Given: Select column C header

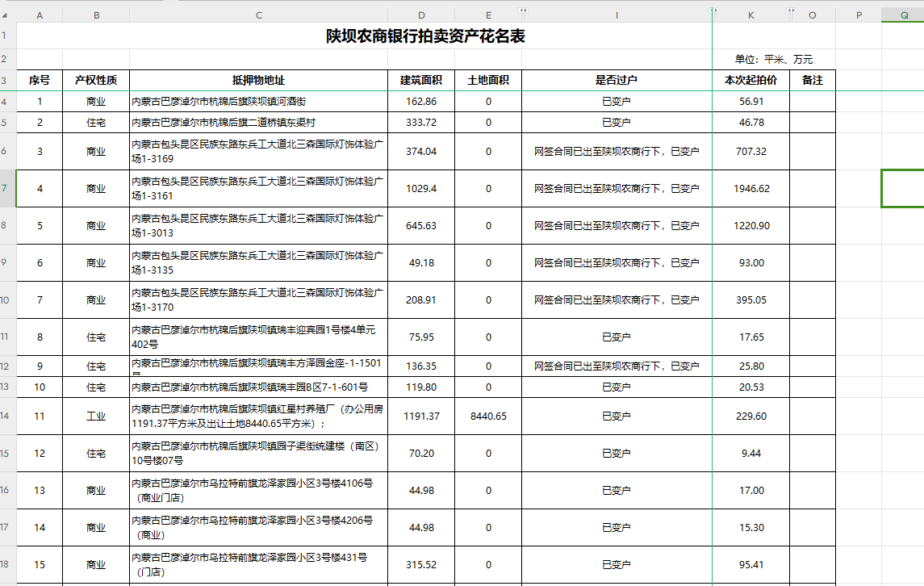Looking at the screenshot, I should pos(259,15).
